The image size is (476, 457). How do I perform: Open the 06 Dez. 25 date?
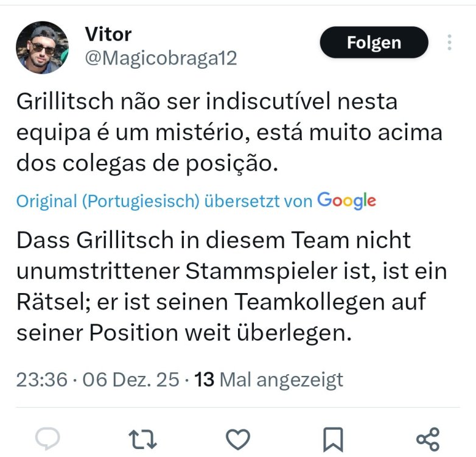click(x=131, y=380)
